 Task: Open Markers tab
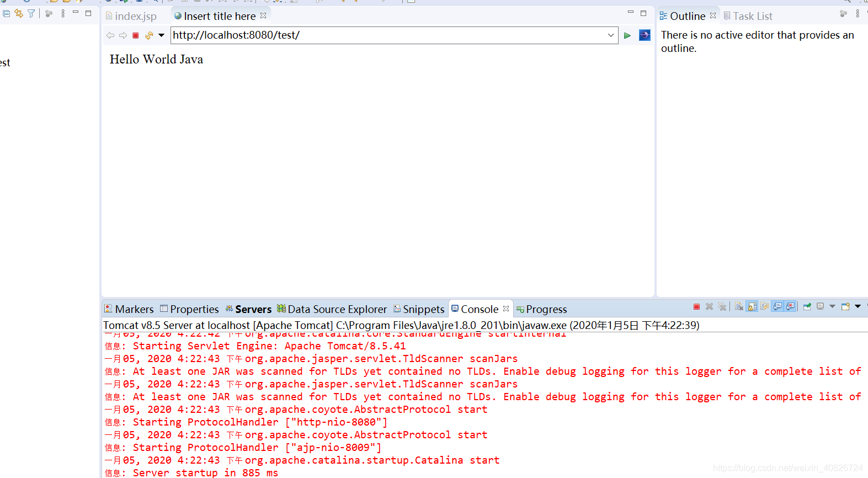point(129,309)
